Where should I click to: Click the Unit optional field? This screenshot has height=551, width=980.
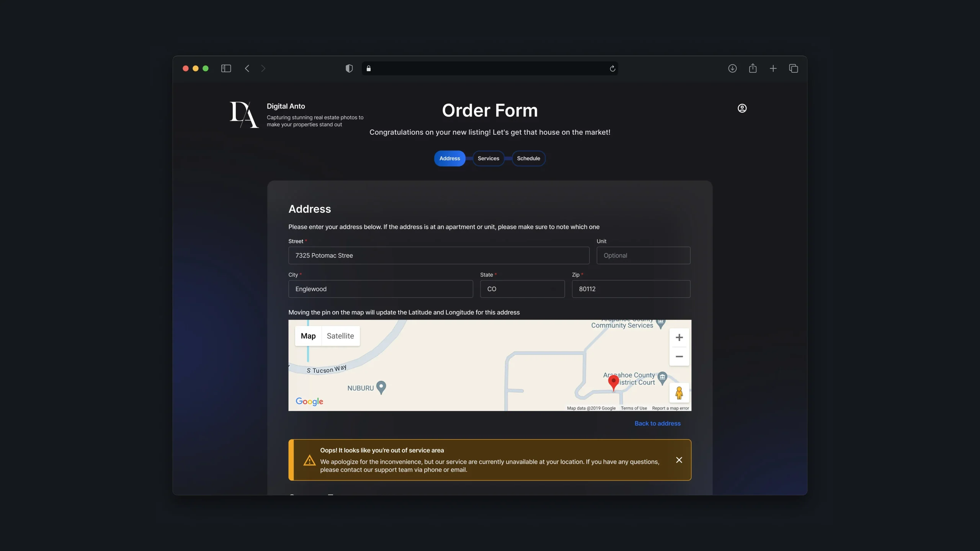coord(643,255)
